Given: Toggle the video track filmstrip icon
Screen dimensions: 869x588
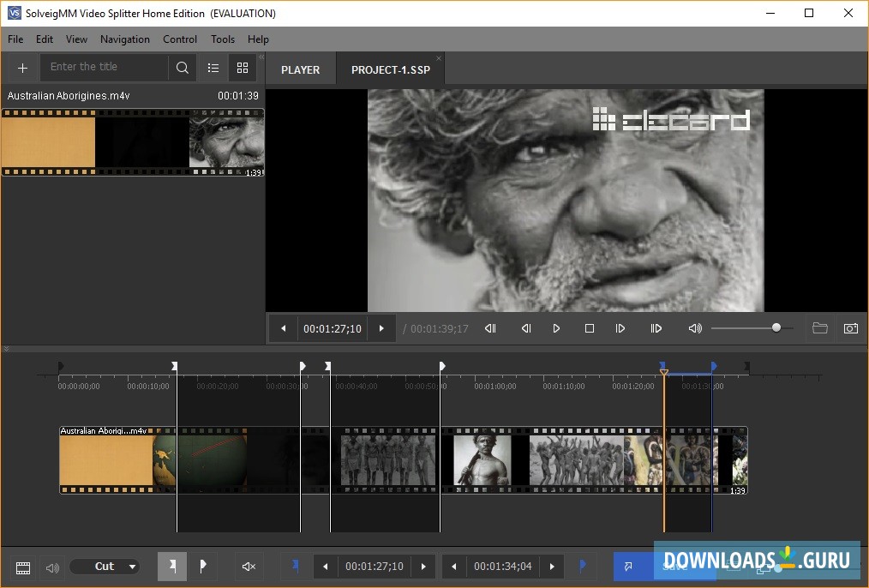Looking at the screenshot, I should coord(23,567).
